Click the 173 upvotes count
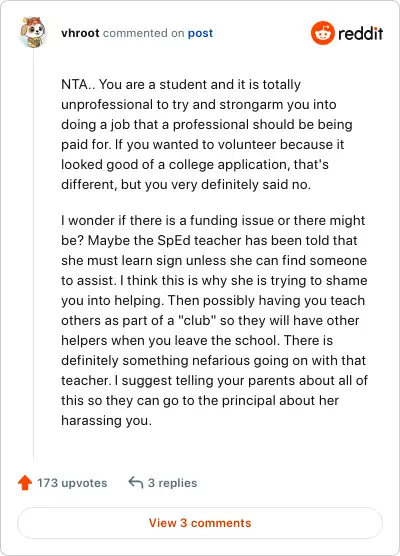The image size is (400, 556). point(72,483)
